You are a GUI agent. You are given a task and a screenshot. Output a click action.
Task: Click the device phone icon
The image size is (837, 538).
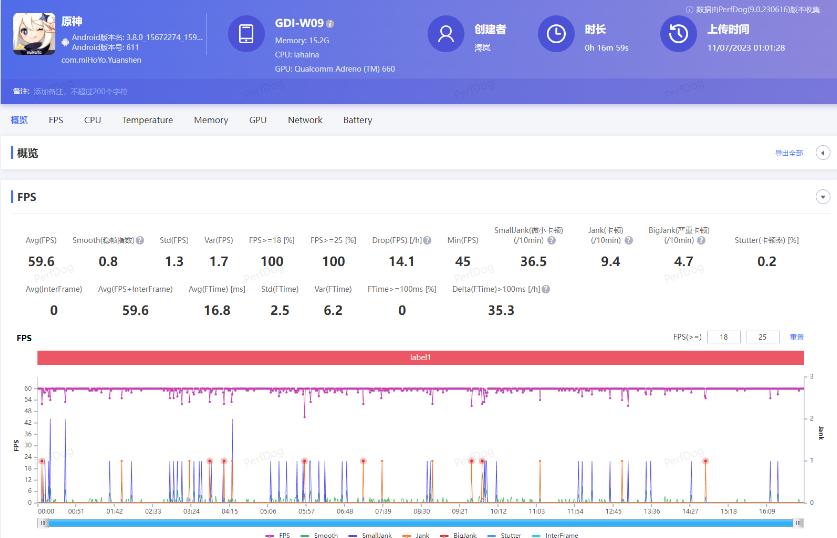pos(246,33)
